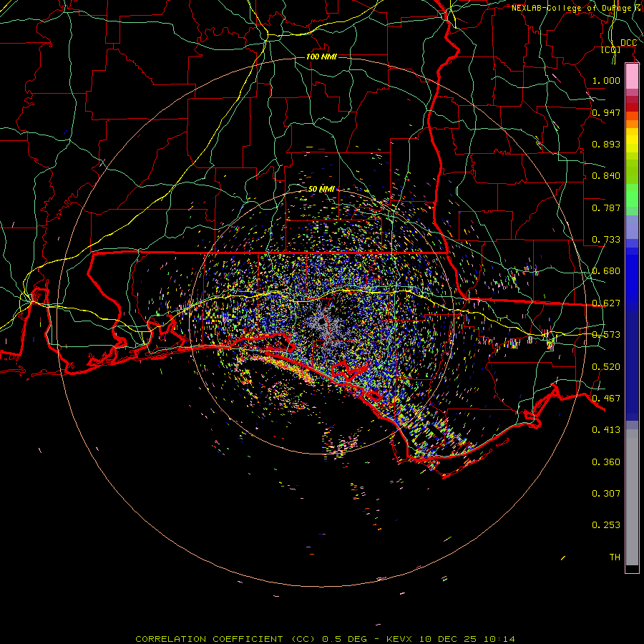Click the TH threshold label on the scale

pos(615,557)
